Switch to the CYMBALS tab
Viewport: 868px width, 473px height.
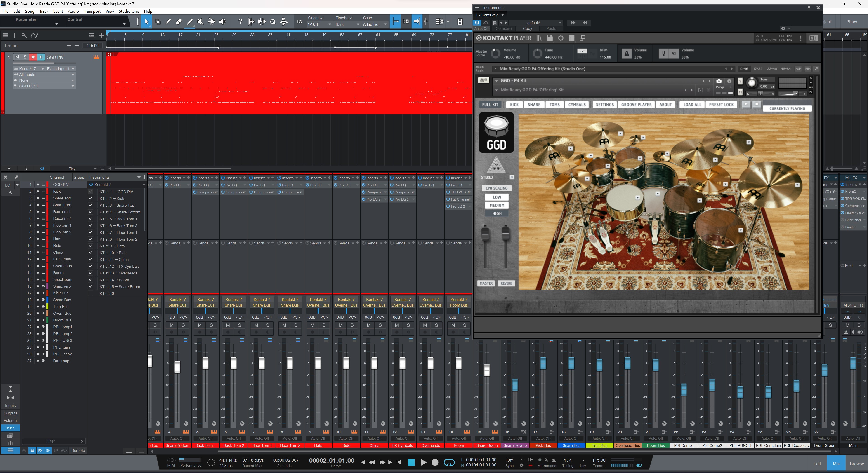pos(577,105)
